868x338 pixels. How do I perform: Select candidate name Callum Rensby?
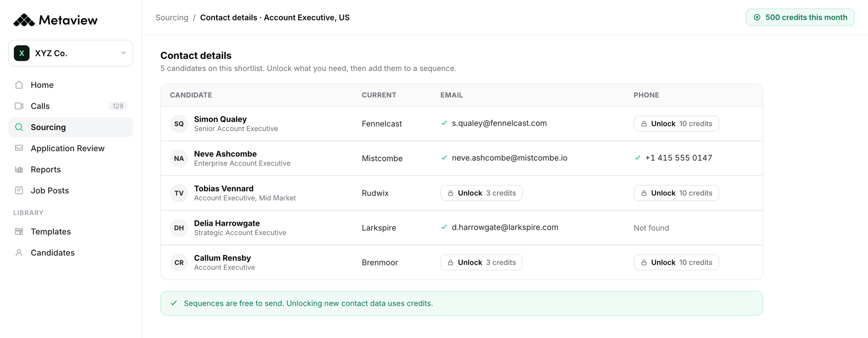[222, 258]
